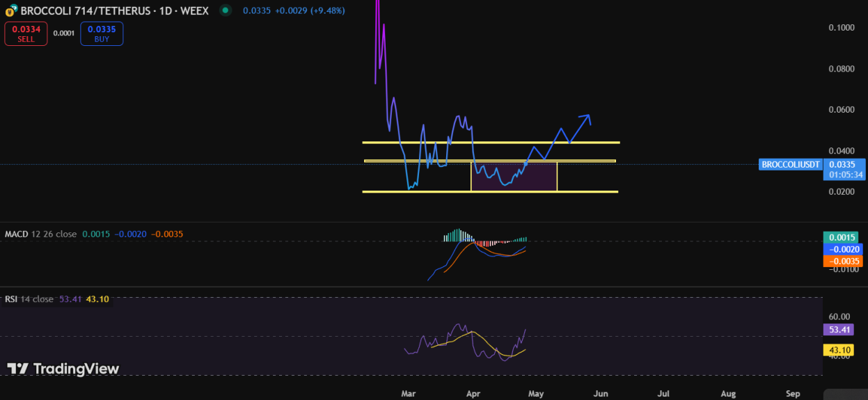
Task: Click the blue -0.0020 MACD axis label
Action: click(x=842, y=249)
